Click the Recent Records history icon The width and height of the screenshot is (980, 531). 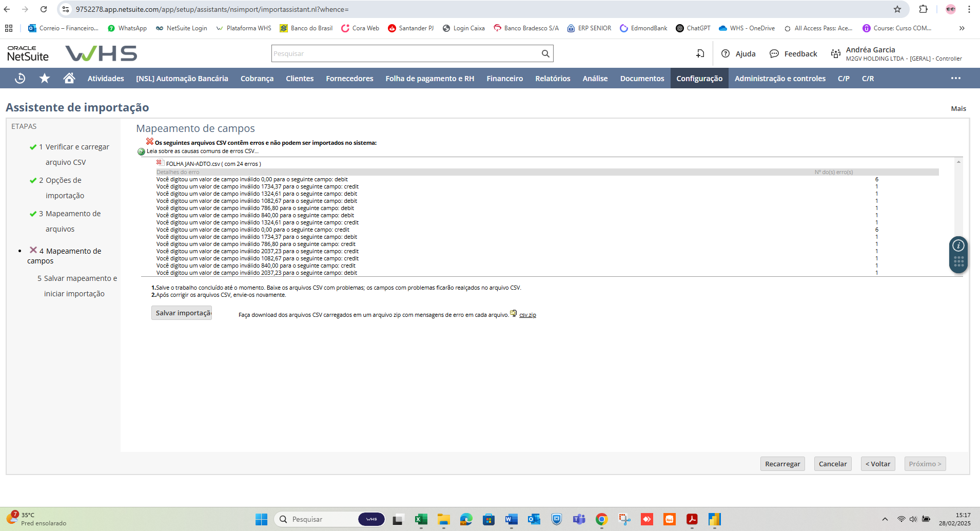coord(20,79)
